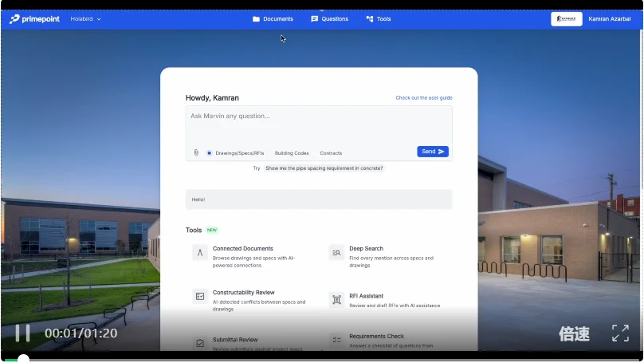Expand the Holabird project dropdown

pos(86,18)
